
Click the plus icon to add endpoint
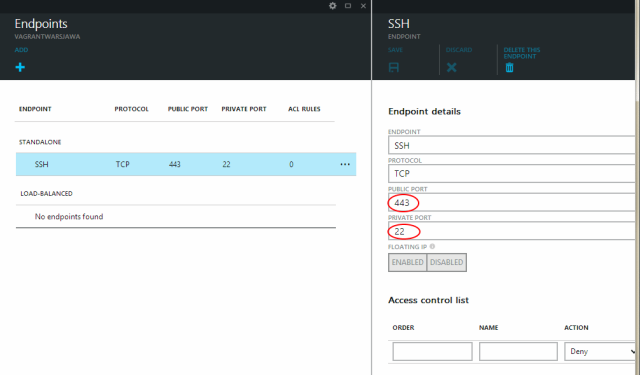[x=20, y=67]
